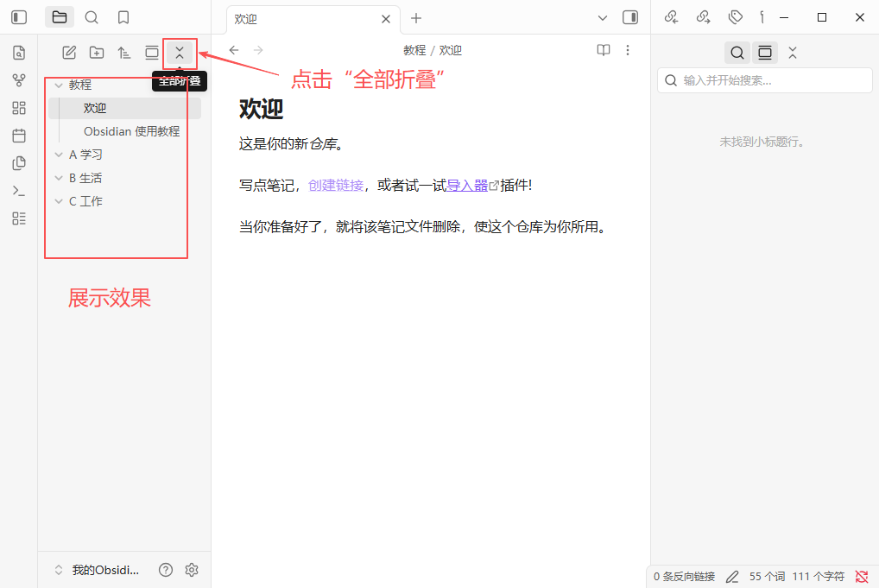This screenshot has width=879, height=588.
Task: Open the file explorer folder tab
Action: click(60, 17)
